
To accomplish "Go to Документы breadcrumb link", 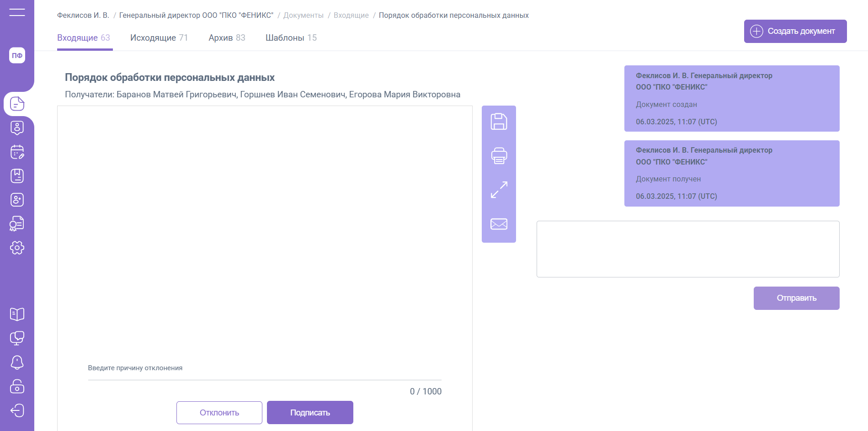I will (303, 16).
